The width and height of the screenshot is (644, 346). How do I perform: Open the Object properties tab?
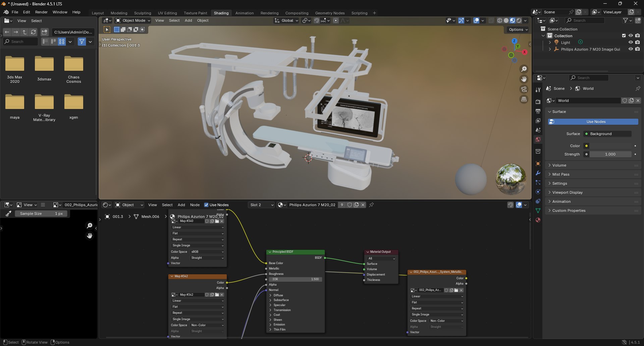pos(538,164)
